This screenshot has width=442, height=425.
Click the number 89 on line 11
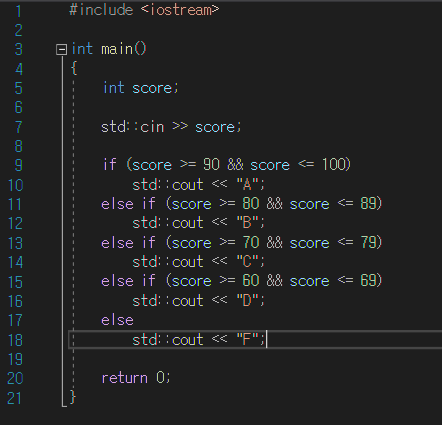coord(369,203)
